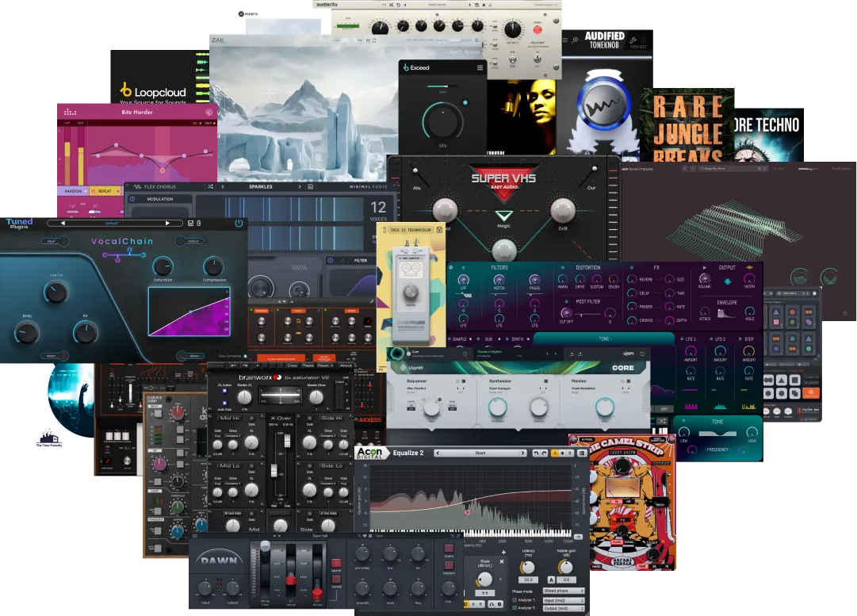Open the Mixed phase dropdown in Equalize 2

coord(563,591)
